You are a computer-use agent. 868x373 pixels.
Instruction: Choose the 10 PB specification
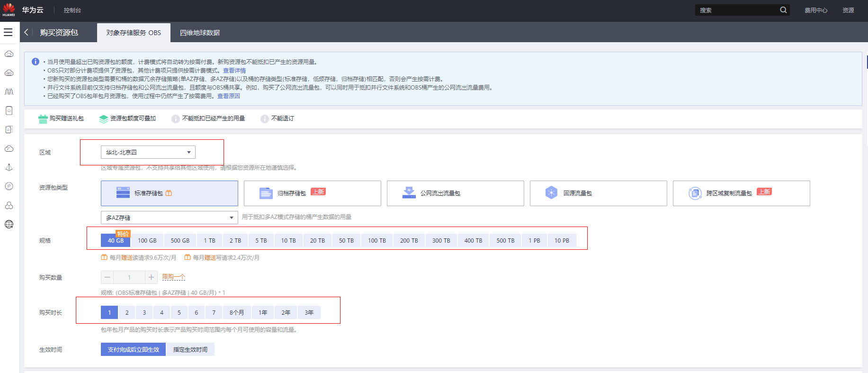(x=562, y=240)
